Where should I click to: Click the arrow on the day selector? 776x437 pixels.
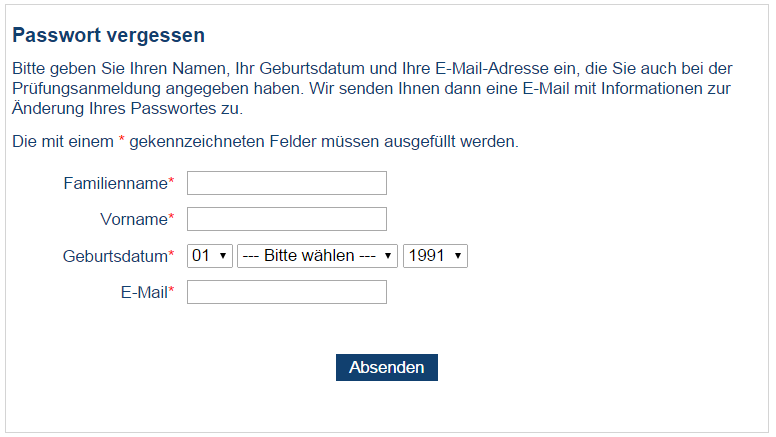[x=222, y=256]
